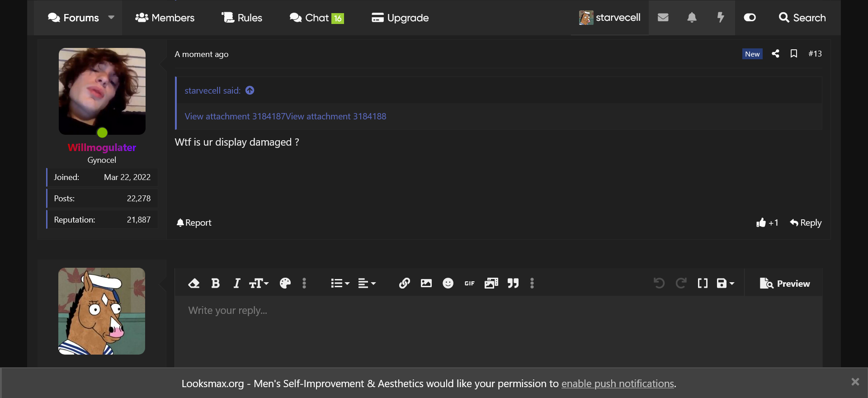Insert a link with chain icon
Viewport: 868px width, 398px height.
(404, 284)
